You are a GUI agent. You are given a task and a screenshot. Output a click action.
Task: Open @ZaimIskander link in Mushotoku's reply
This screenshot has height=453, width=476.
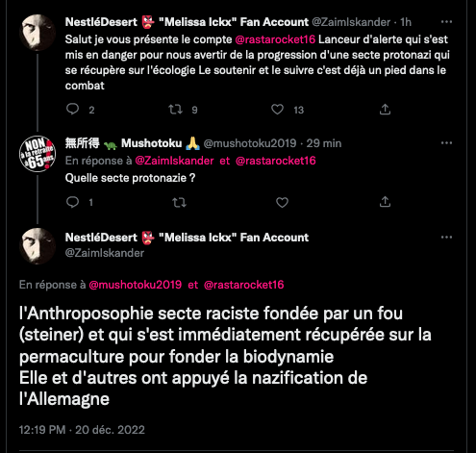(x=174, y=161)
